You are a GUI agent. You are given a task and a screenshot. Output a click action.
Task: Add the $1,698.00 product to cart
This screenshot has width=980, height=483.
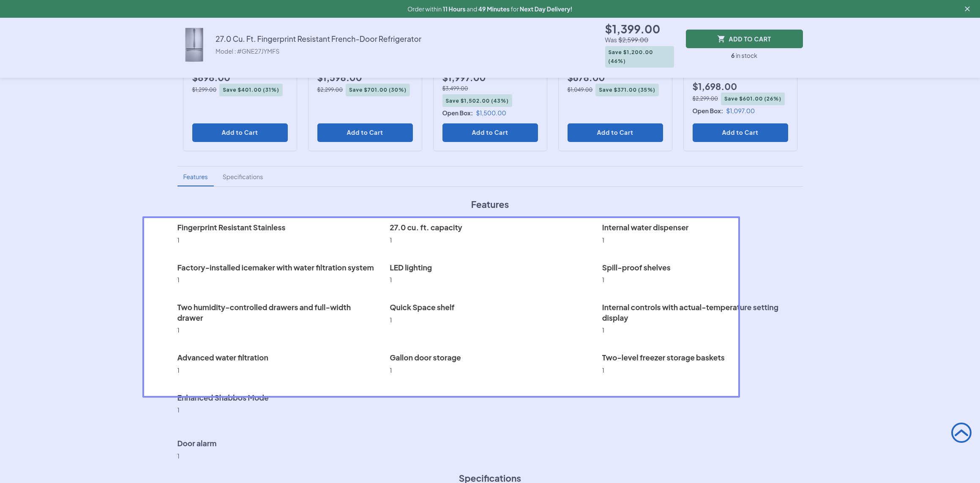740,133
